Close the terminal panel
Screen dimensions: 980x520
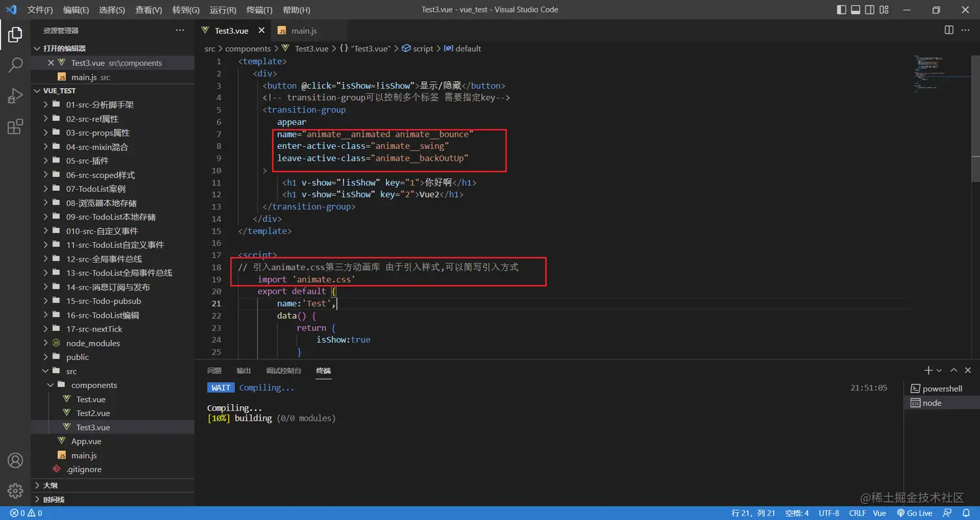click(x=968, y=370)
